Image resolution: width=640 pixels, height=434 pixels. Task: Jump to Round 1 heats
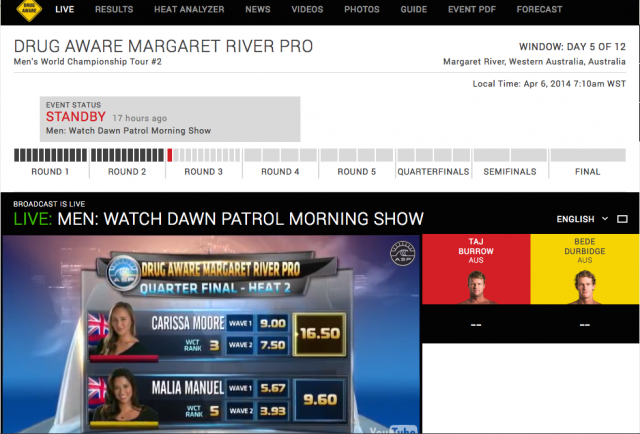[x=50, y=171]
